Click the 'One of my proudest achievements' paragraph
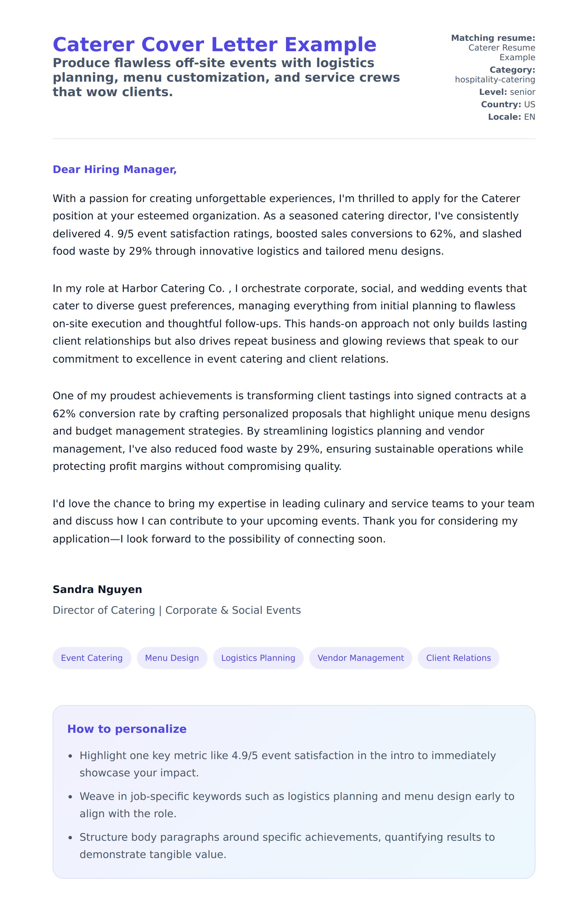 pyautogui.click(x=290, y=431)
